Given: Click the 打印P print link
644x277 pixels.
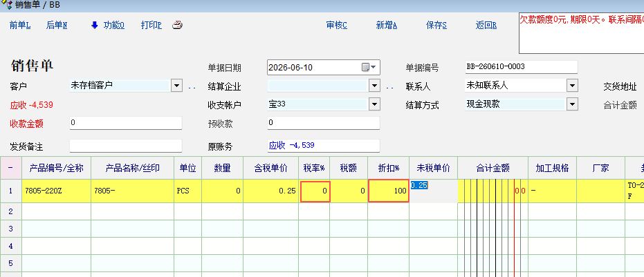Looking at the screenshot, I should (x=151, y=26).
